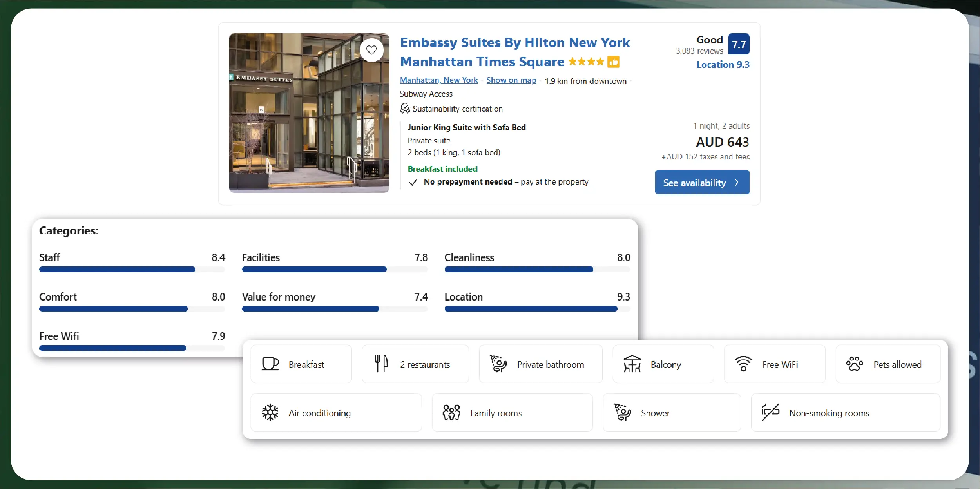The height and width of the screenshot is (489, 980).
Task: Click the Private bathroom shower icon
Action: (x=498, y=364)
